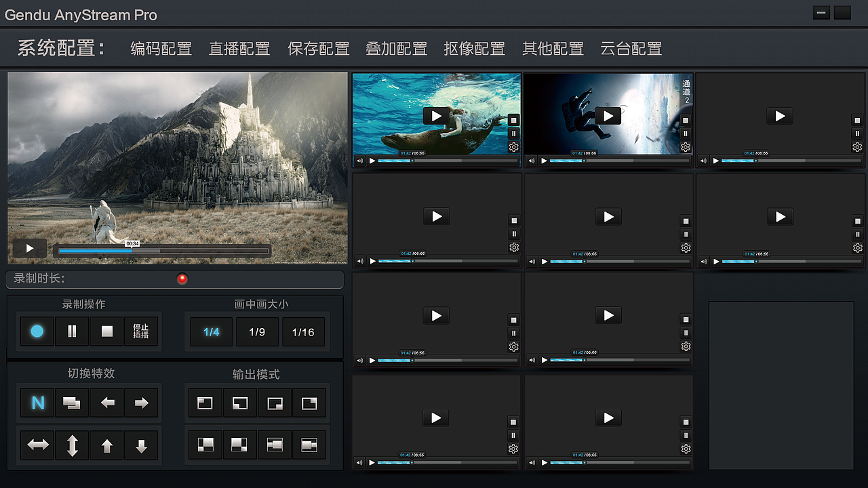868x488 pixels.
Task: Seek on the underwater channel progress bar
Action: pyautogui.click(x=448, y=161)
